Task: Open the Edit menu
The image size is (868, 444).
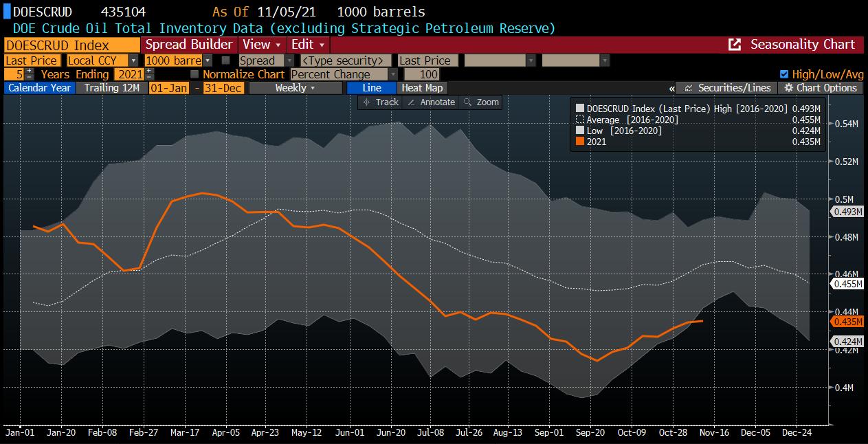Action: pos(307,45)
